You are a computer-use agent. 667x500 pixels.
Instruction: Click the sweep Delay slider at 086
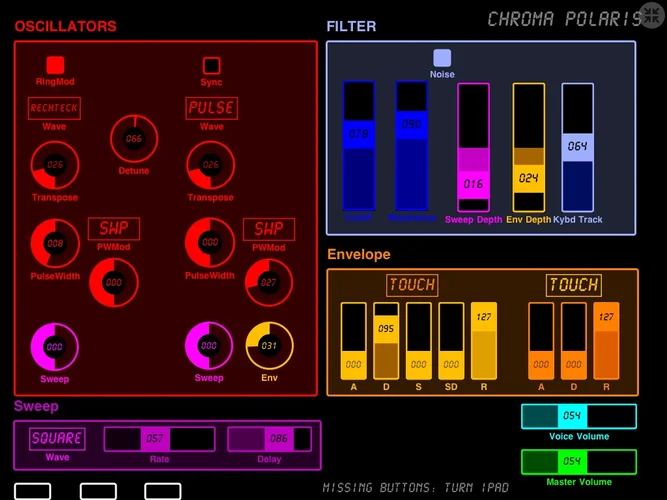pos(269,439)
